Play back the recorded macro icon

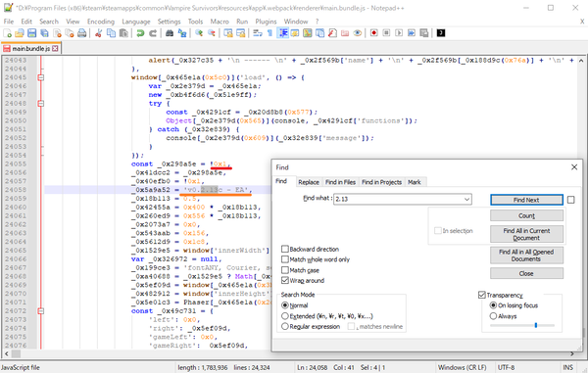(x=399, y=33)
